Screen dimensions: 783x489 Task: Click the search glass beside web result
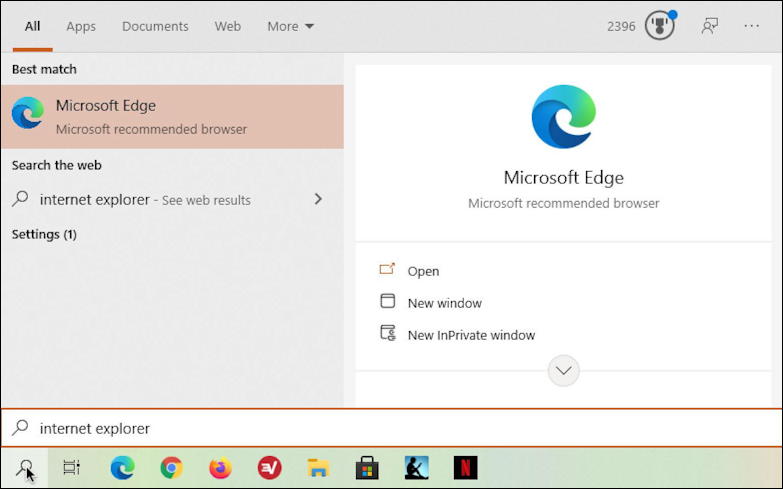[x=20, y=199]
